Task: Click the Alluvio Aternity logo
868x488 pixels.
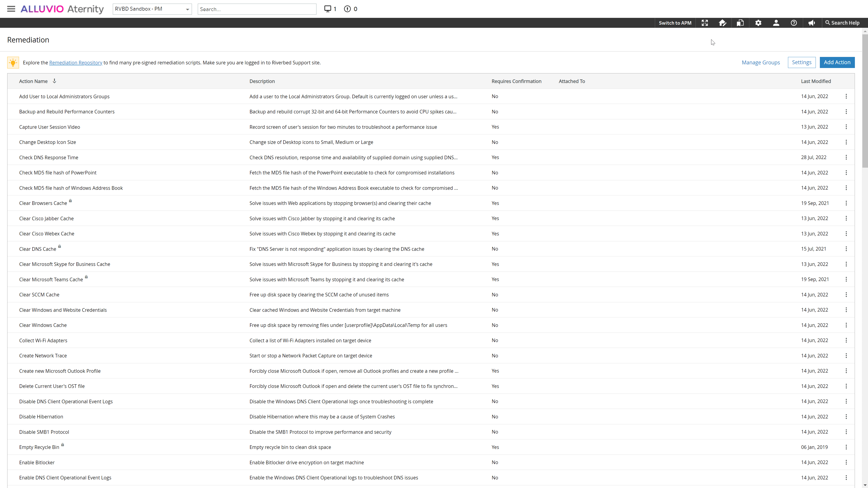Action: 62,9
